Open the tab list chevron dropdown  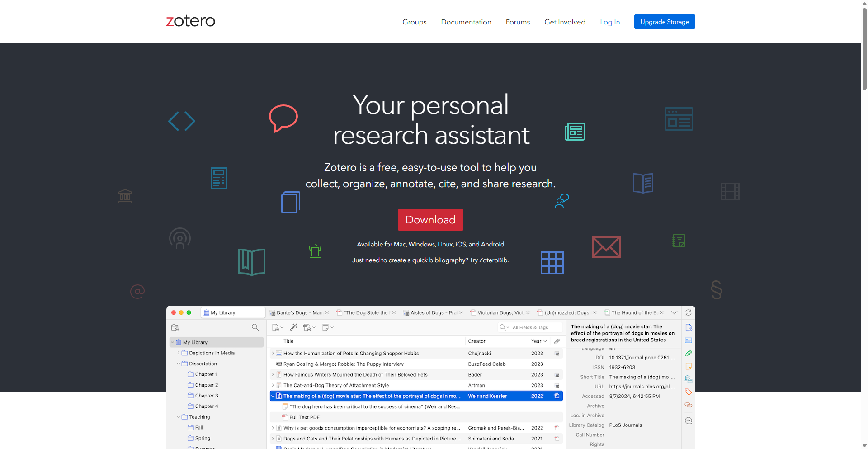pos(674,312)
